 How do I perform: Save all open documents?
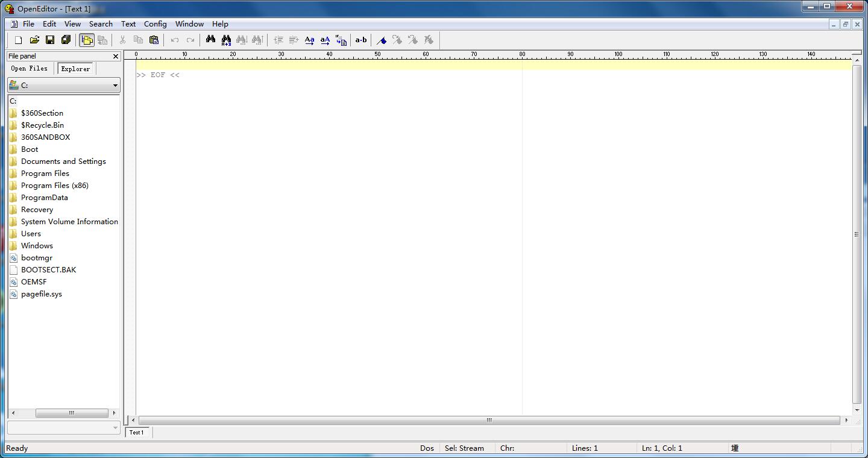tap(66, 40)
